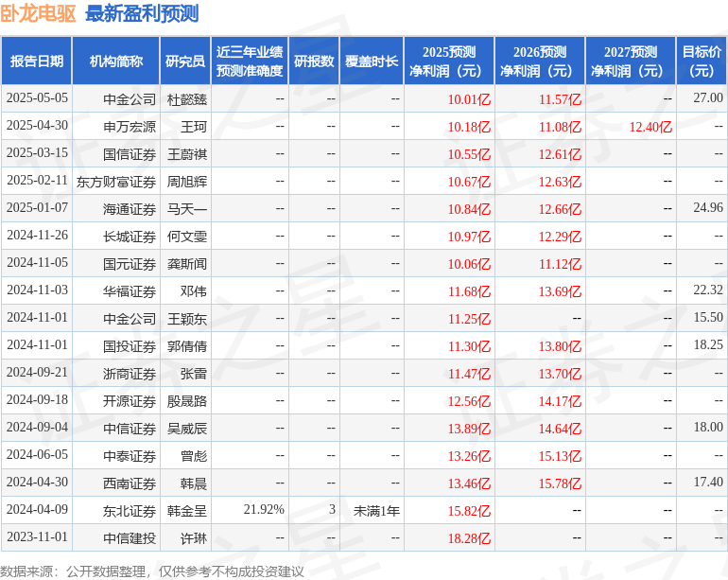Click target price 22.32
This screenshot has height=580, width=728.
pyautogui.click(x=708, y=290)
